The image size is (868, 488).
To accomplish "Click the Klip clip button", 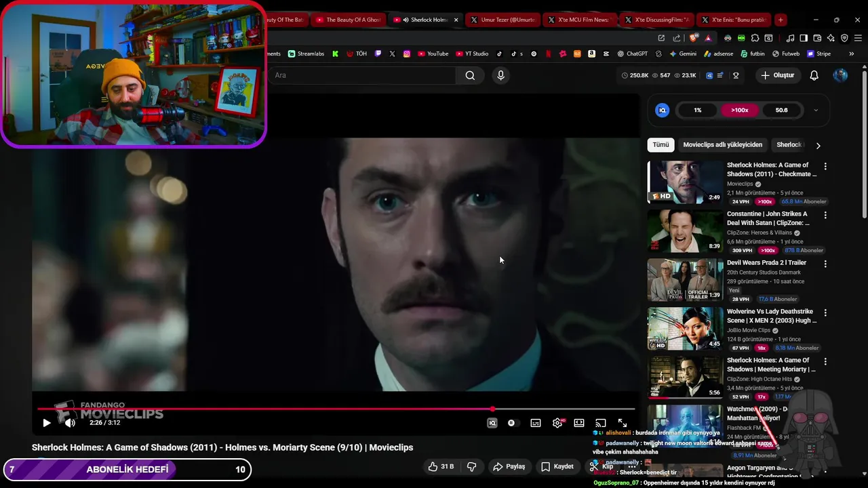I will (x=601, y=466).
